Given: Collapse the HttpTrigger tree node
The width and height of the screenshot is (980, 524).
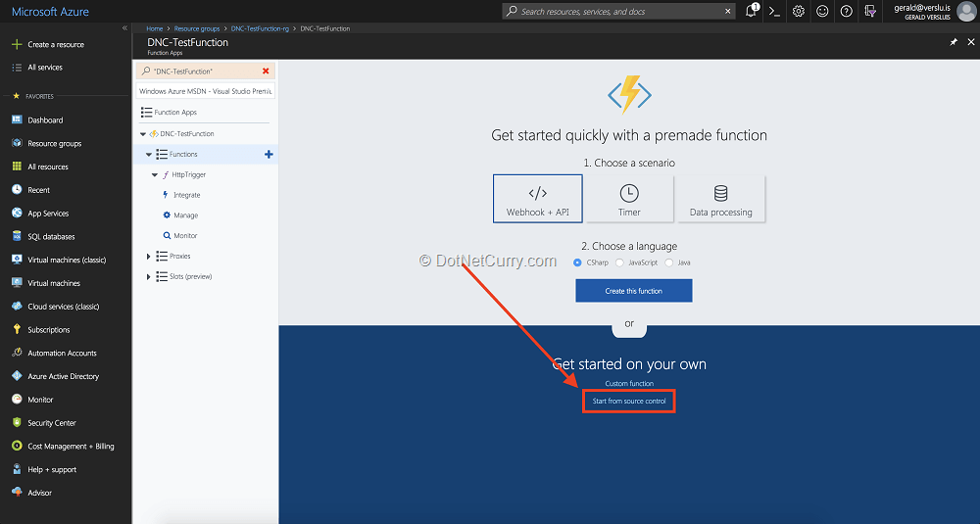Looking at the screenshot, I should click(x=155, y=175).
